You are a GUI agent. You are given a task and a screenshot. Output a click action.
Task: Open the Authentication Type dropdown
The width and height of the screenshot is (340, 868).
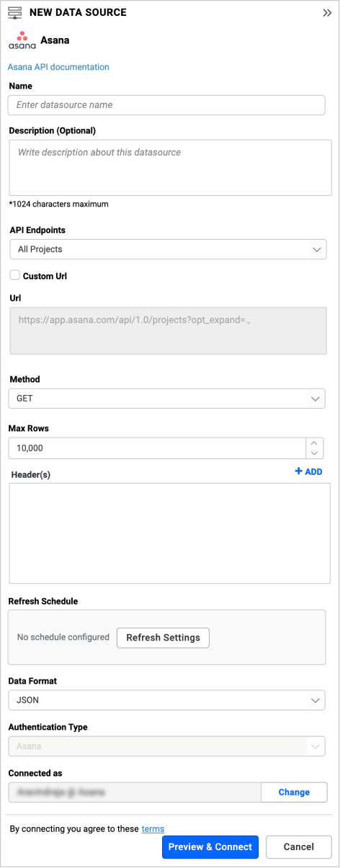tap(166, 746)
